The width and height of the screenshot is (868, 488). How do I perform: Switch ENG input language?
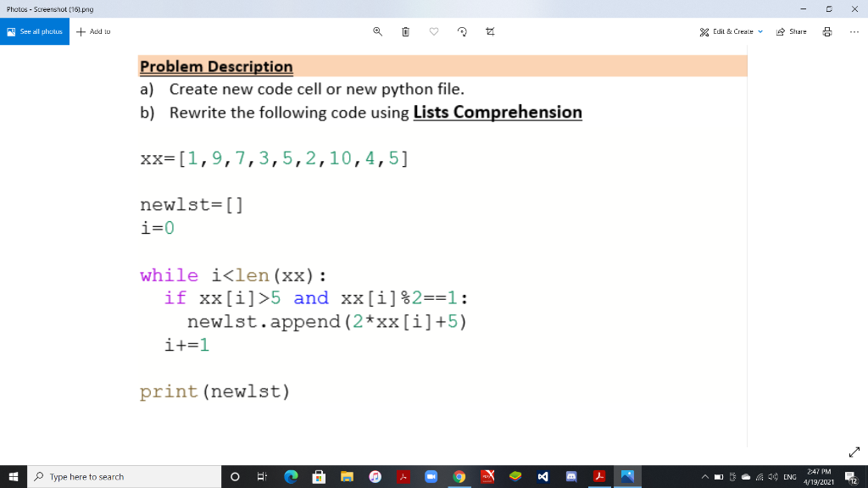coord(790,477)
